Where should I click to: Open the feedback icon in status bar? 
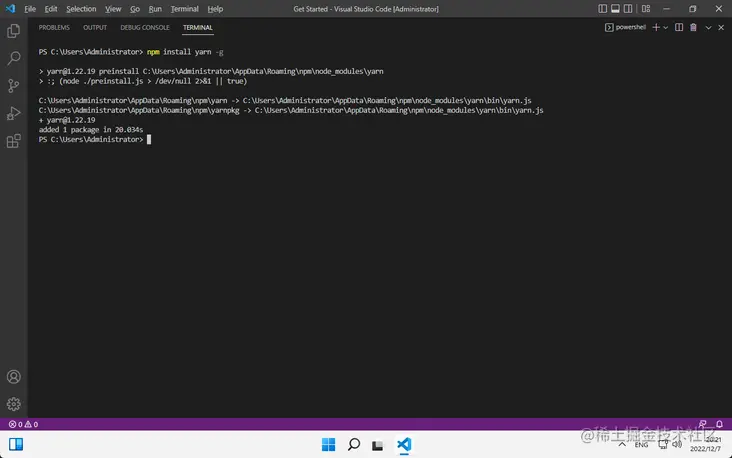[703, 424]
